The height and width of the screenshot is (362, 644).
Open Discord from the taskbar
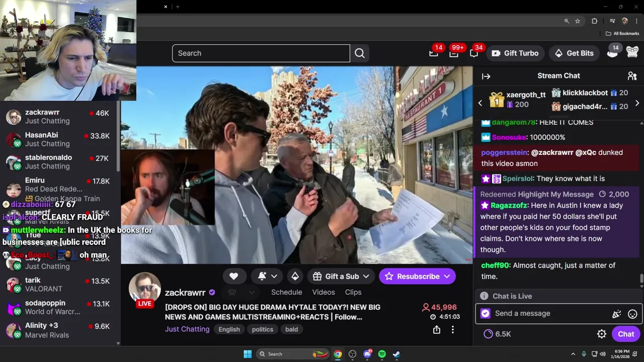(x=367, y=354)
